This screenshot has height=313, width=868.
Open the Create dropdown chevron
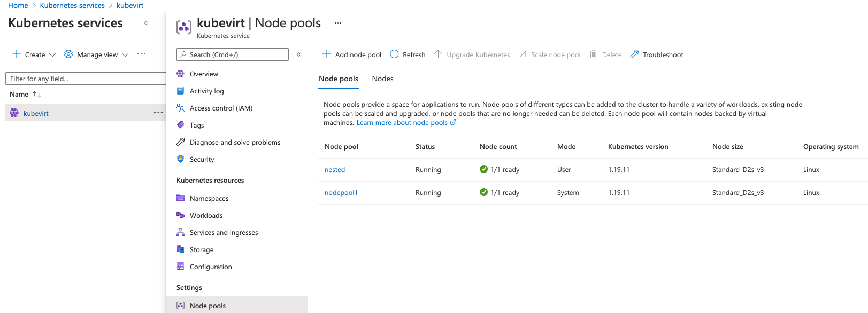pyautogui.click(x=52, y=54)
